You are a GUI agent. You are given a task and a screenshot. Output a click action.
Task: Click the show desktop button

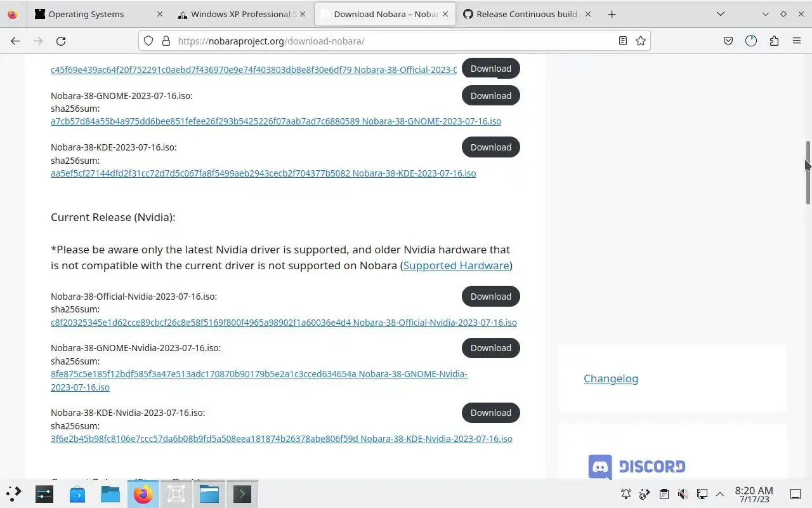point(796,494)
